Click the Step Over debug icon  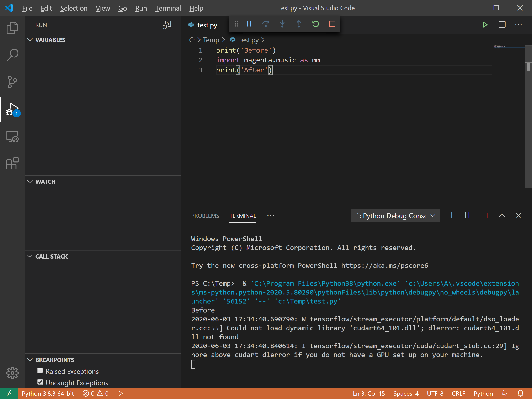click(266, 24)
